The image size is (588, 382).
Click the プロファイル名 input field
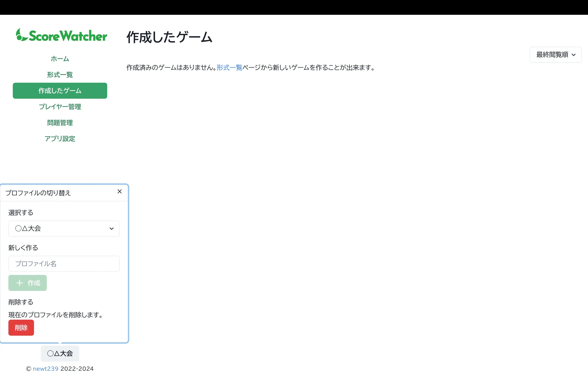(64, 264)
